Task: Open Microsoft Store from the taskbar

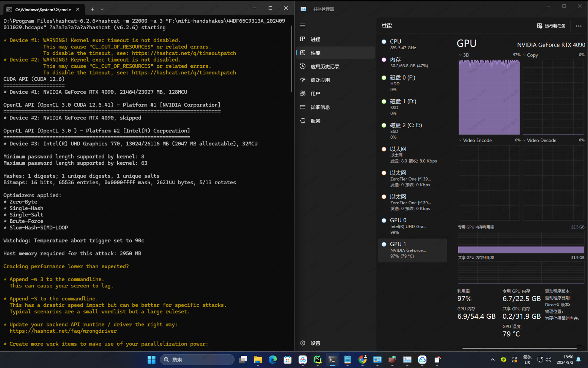Action: [x=288, y=359]
